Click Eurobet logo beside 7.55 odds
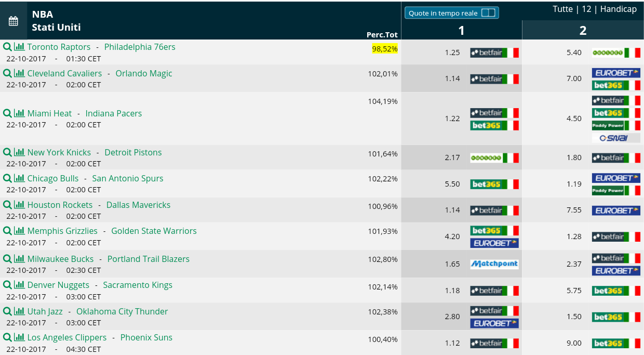 616,211
